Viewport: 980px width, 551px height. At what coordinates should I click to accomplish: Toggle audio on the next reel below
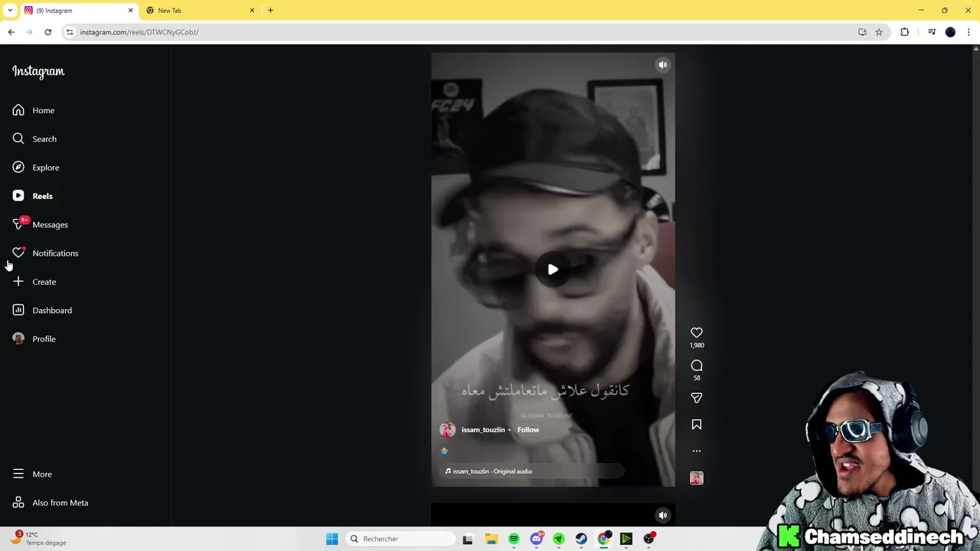tap(663, 515)
